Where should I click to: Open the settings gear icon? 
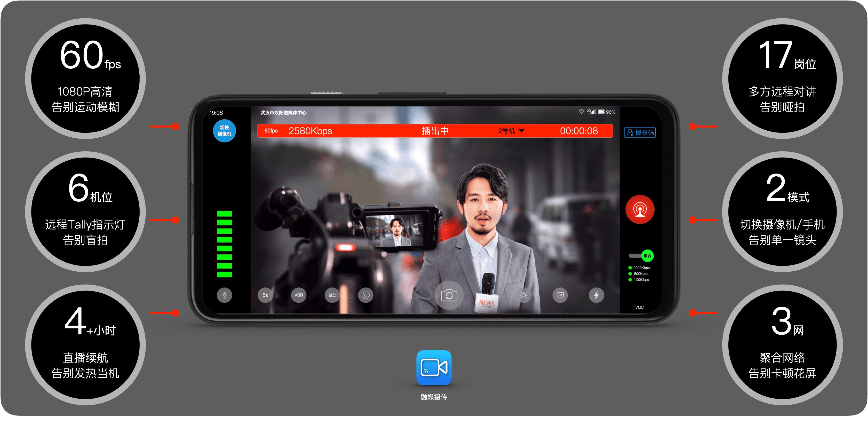pyautogui.click(x=366, y=295)
